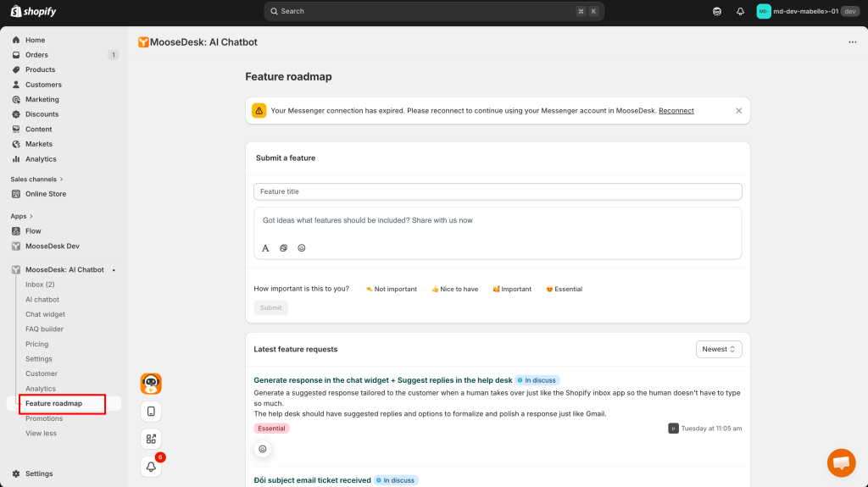Collapse the menu with "View less"
The height and width of the screenshot is (487, 868).
tap(41, 433)
